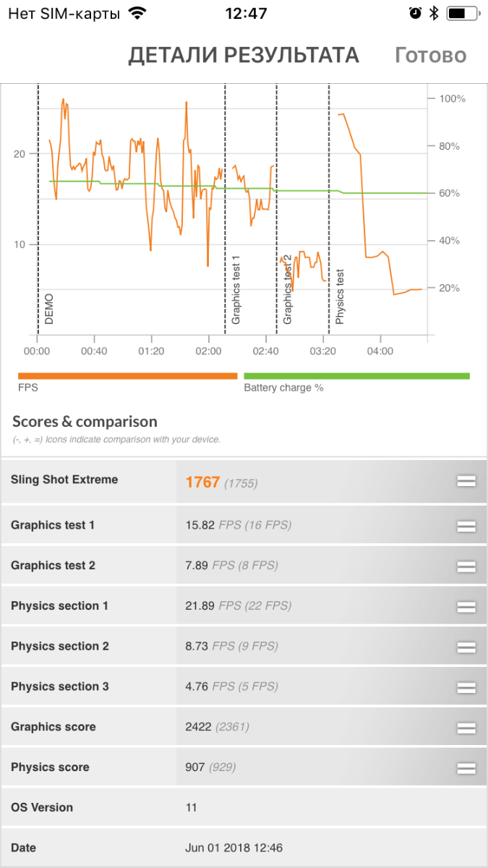Tap comparison icon on Physics score row
Viewport: 488px width, 868px height.
pos(466,768)
